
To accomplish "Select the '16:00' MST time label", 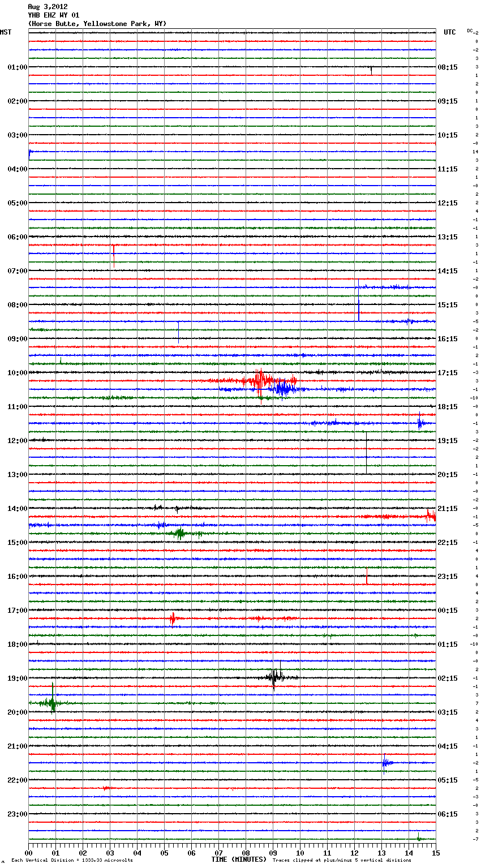I will click(x=18, y=577).
